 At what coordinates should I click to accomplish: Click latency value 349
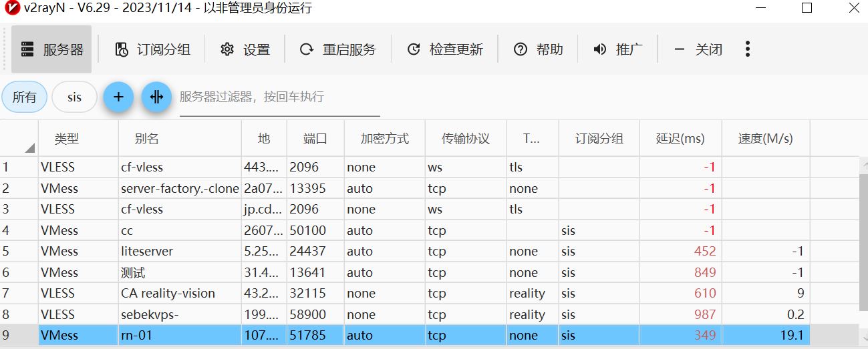(705, 336)
